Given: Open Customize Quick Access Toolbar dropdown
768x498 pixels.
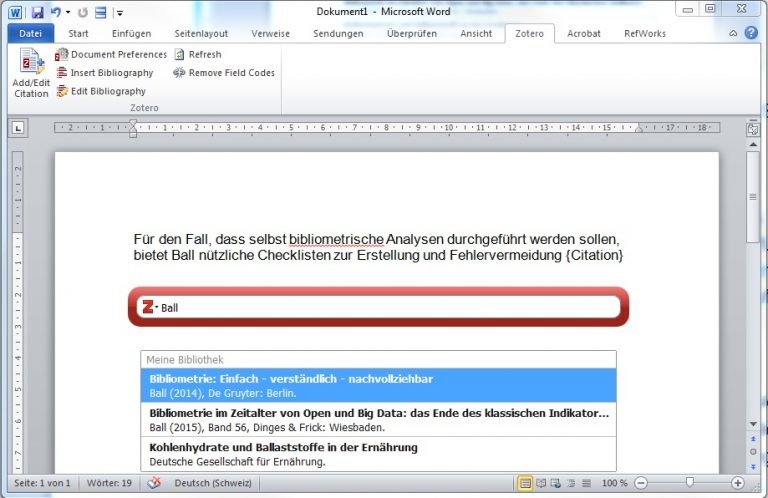Looking at the screenshot, I should point(120,13).
